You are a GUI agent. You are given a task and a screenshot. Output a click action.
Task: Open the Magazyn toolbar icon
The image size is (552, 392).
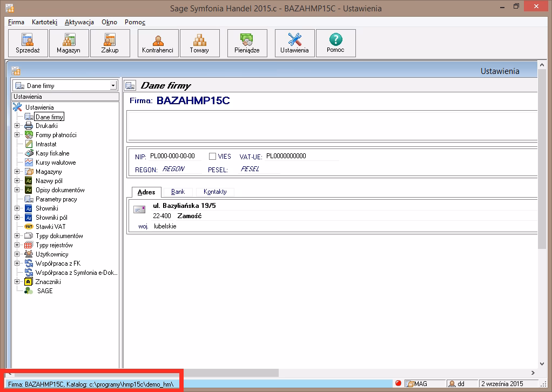click(x=69, y=43)
